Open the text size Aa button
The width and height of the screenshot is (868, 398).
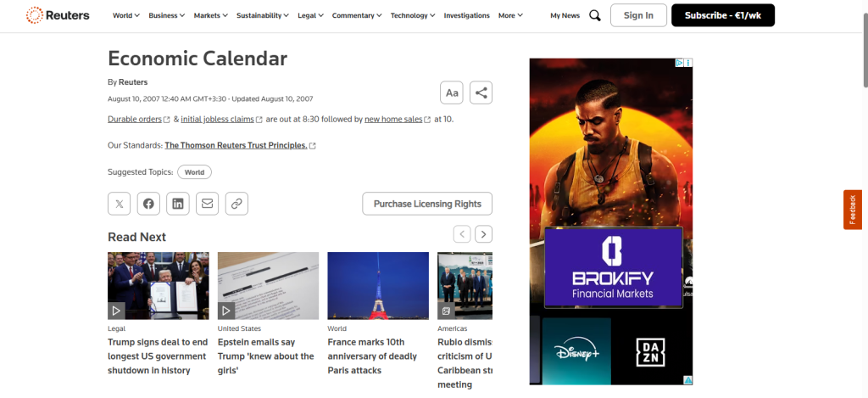[452, 92]
